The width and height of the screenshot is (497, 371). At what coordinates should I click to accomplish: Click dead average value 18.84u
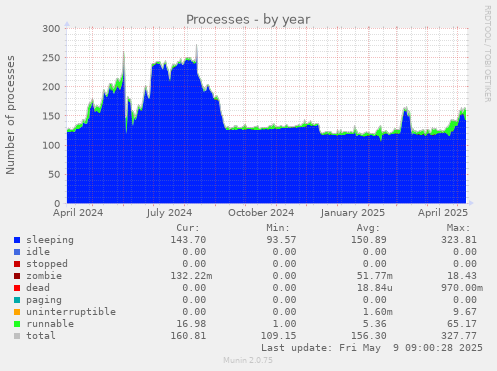(375, 288)
